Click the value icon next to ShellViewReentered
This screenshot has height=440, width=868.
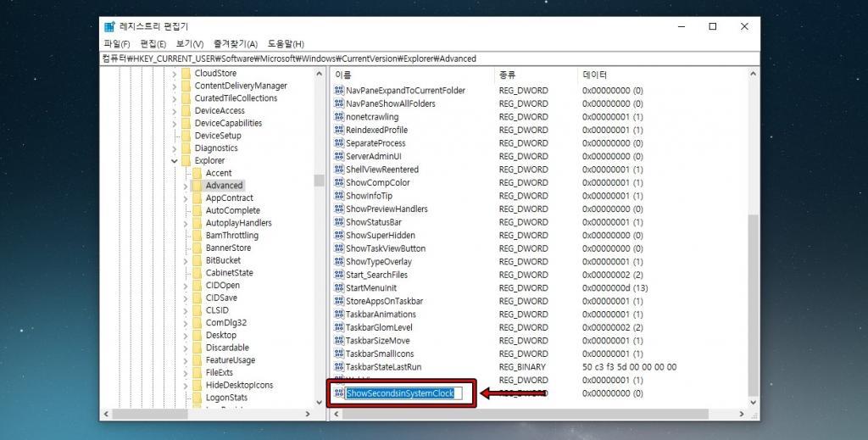339,170
